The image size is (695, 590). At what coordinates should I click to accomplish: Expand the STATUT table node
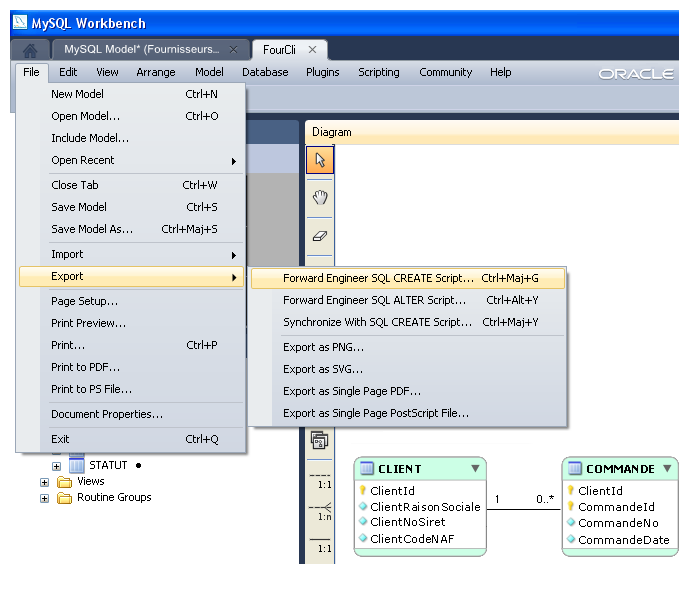click(57, 465)
